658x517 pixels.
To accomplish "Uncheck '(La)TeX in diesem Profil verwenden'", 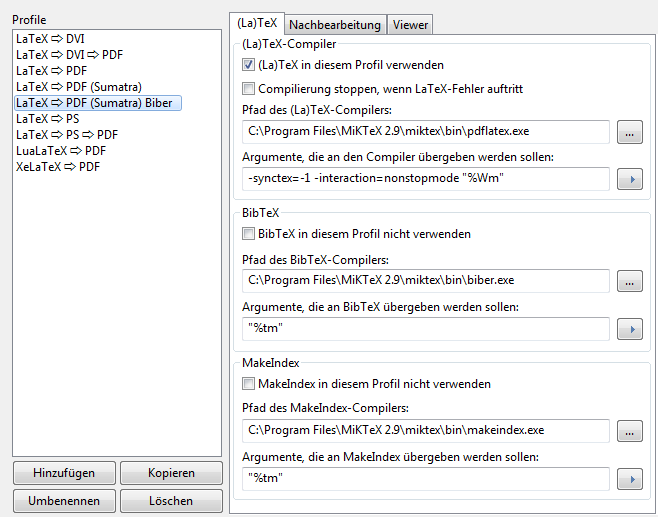I will tap(249, 65).
